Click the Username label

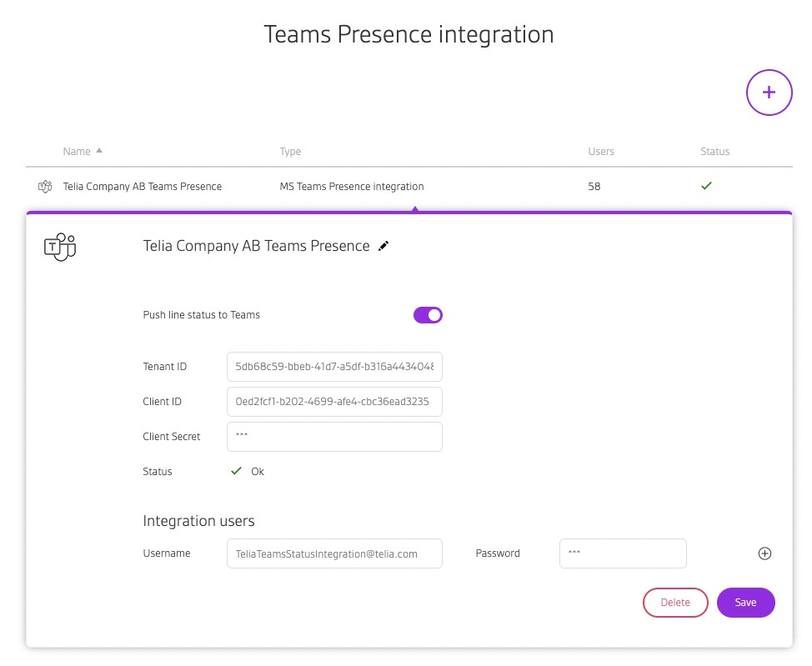point(167,553)
